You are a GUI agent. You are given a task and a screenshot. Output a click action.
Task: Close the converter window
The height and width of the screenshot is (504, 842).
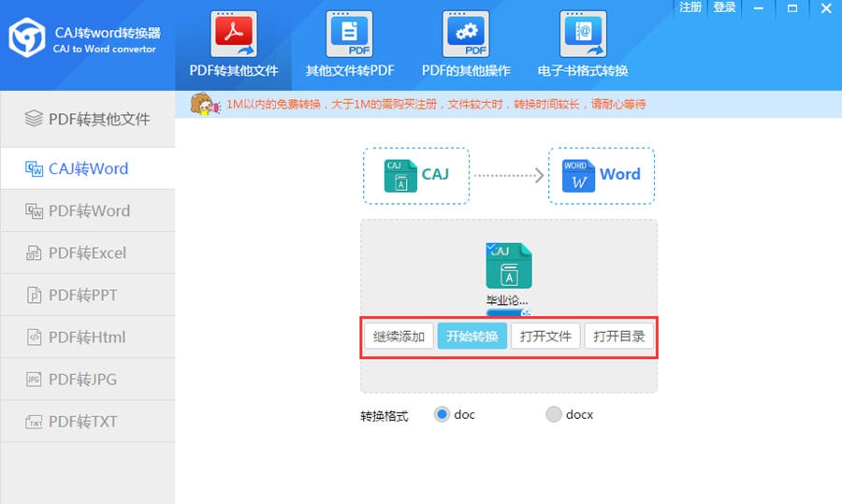click(x=826, y=8)
